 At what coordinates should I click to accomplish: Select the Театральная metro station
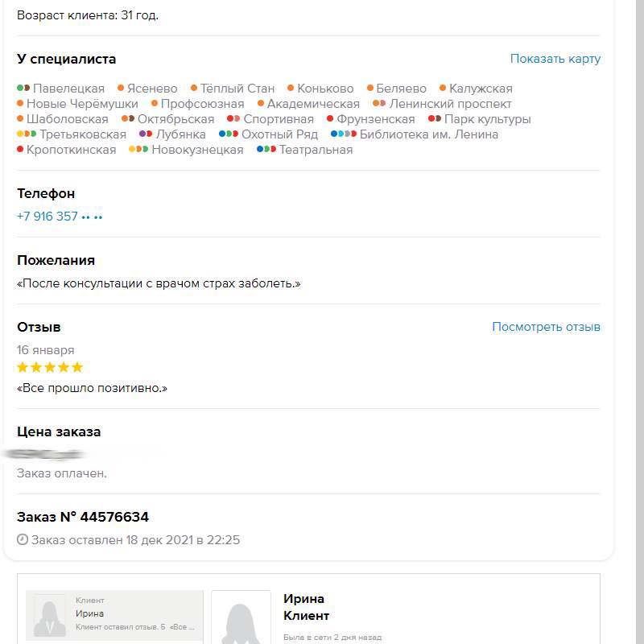(x=316, y=150)
